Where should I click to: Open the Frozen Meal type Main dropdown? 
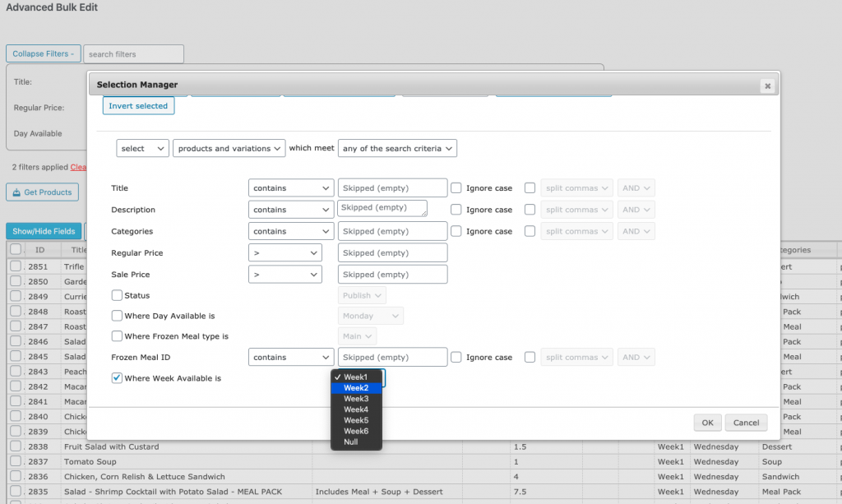click(357, 336)
